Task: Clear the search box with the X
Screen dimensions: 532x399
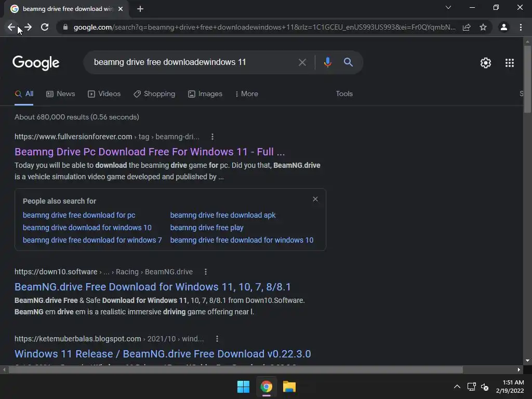Action: tap(302, 62)
